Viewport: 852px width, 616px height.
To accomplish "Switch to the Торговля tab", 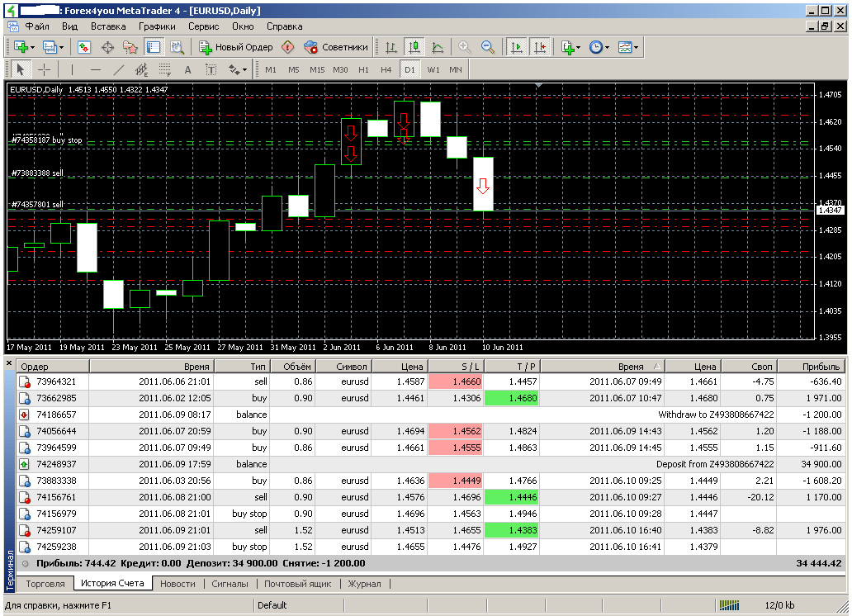I will click(x=46, y=584).
